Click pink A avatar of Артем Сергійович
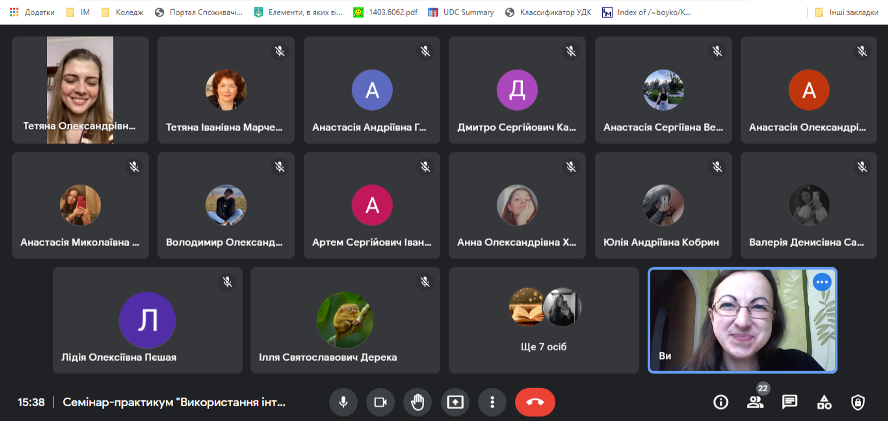The width and height of the screenshot is (888, 421). [x=372, y=205]
